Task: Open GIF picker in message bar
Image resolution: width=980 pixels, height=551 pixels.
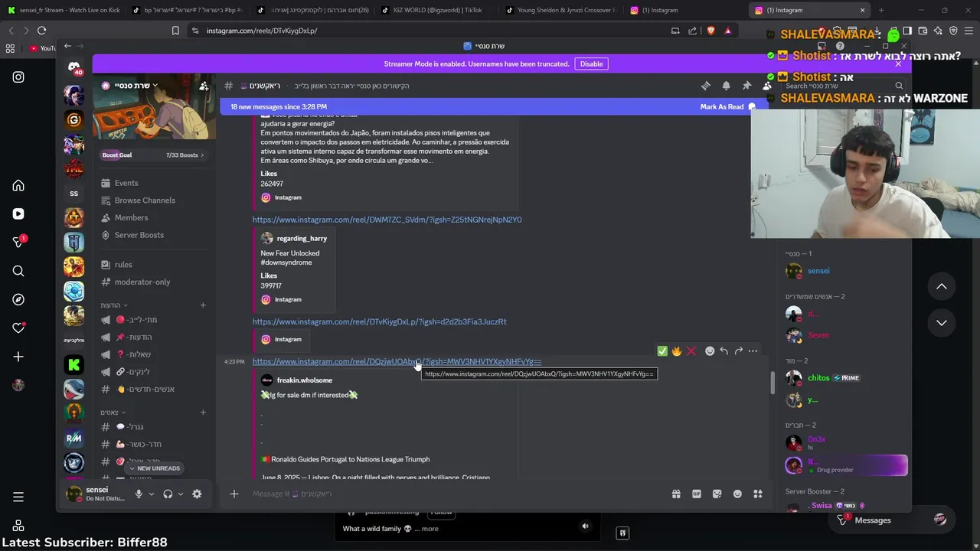Action: point(697,494)
